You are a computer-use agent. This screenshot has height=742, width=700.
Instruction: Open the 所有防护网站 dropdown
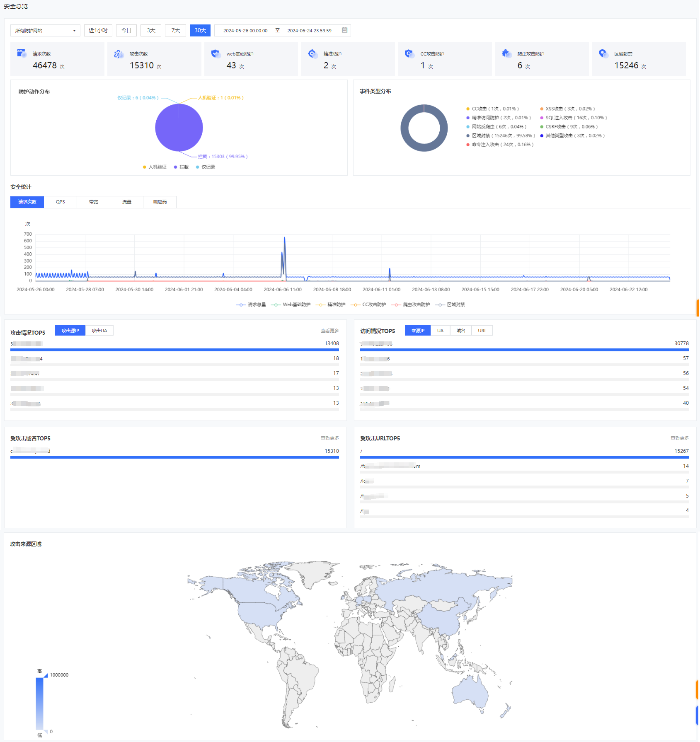coord(45,31)
